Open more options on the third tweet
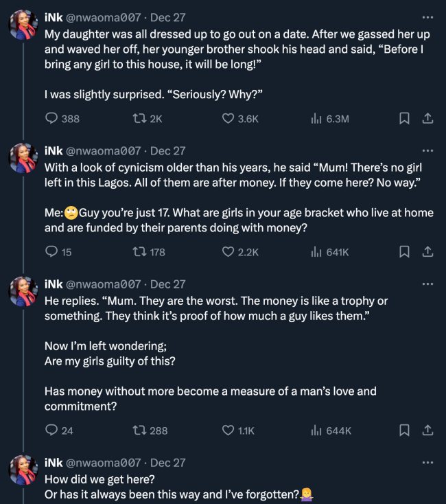 (x=427, y=284)
